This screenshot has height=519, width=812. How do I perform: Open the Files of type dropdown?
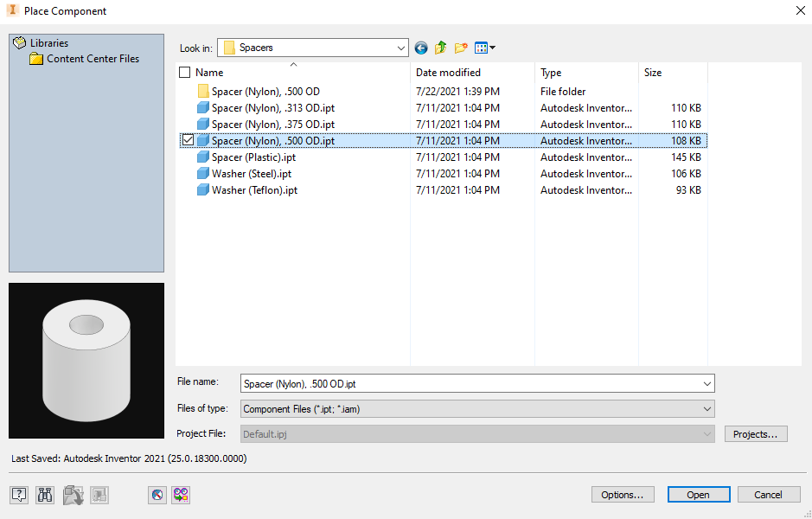707,408
